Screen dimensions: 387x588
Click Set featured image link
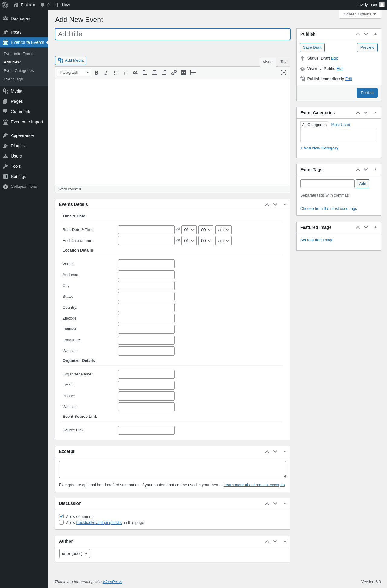point(317,240)
